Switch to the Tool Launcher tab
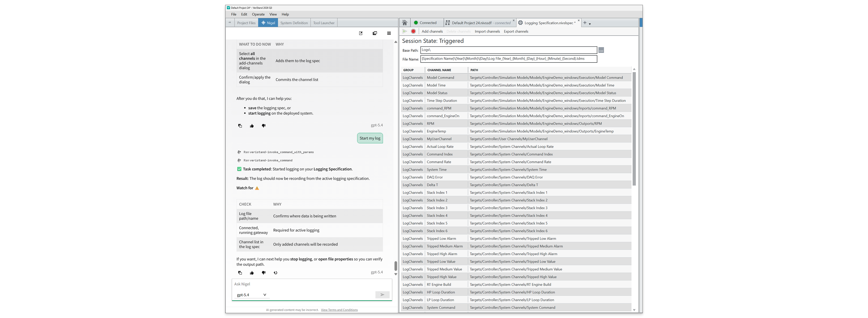This screenshot has width=868, height=318. [x=324, y=23]
